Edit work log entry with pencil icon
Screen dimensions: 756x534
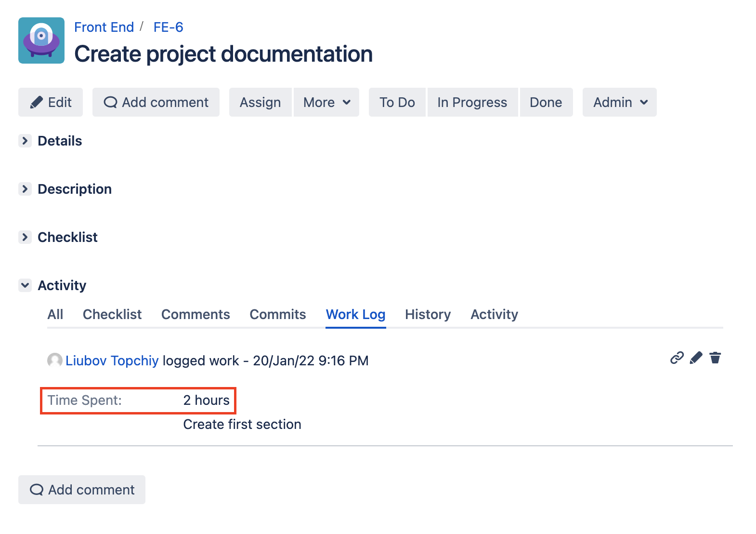pyautogui.click(x=696, y=358)
